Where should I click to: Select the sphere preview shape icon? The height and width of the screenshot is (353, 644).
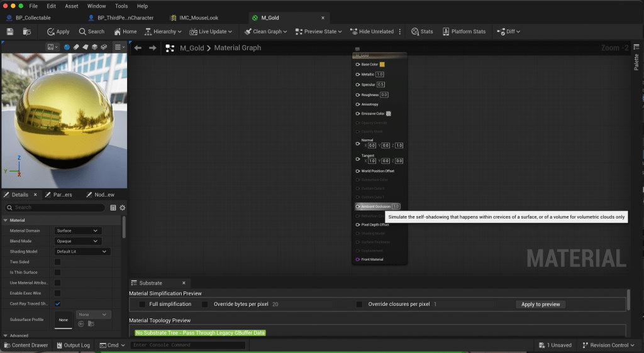click(x=67, y=47)
